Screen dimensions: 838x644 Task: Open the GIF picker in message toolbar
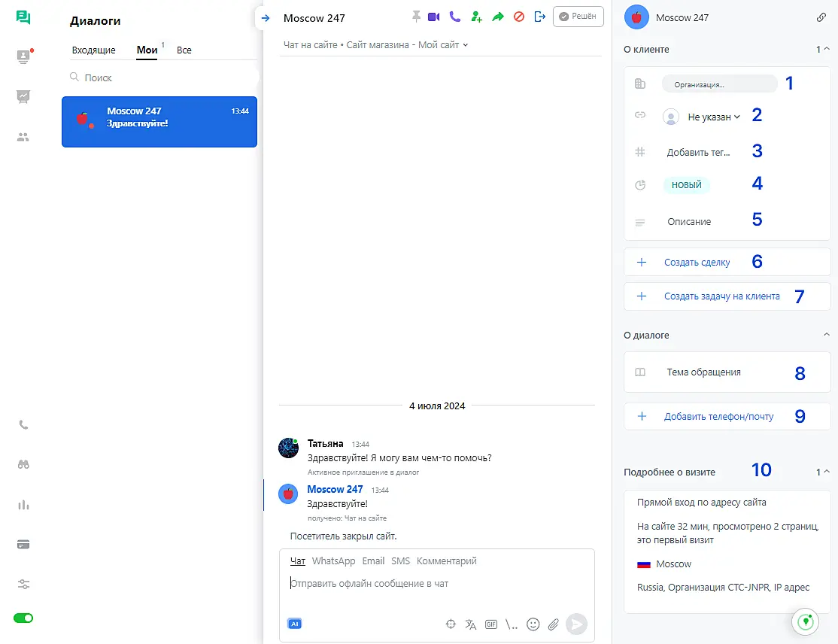491,624
